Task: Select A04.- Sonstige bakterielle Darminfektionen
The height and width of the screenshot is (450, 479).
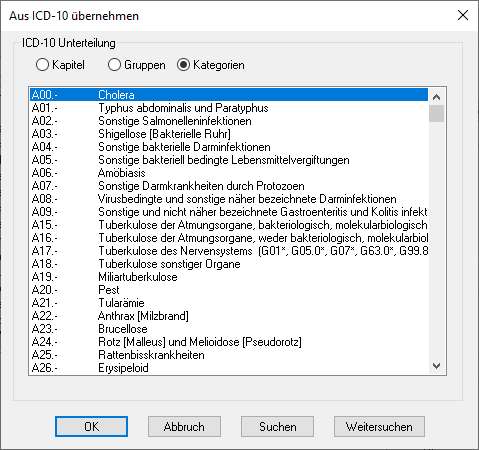Action: tap(229, 147)
